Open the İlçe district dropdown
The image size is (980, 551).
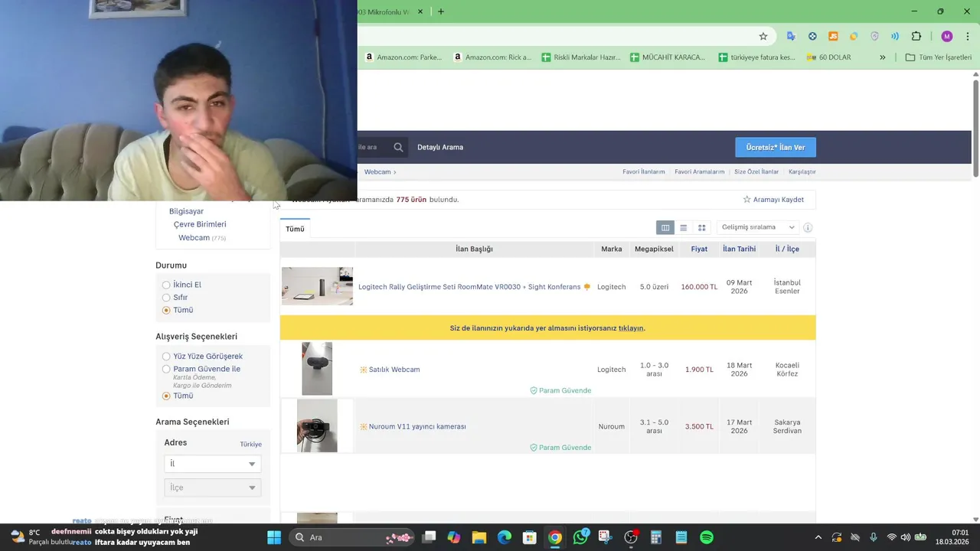click(213, 487)
